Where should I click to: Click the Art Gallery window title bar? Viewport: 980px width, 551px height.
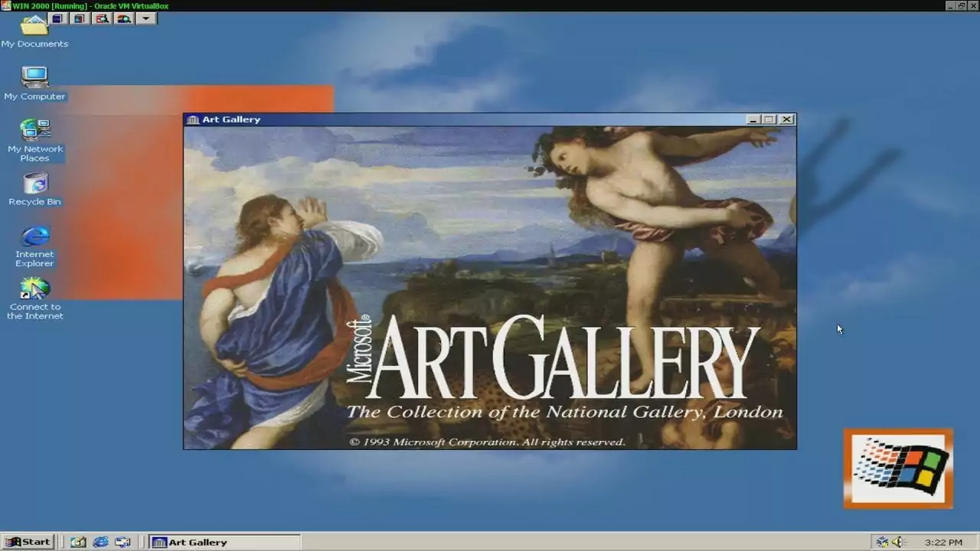point(490,119)
